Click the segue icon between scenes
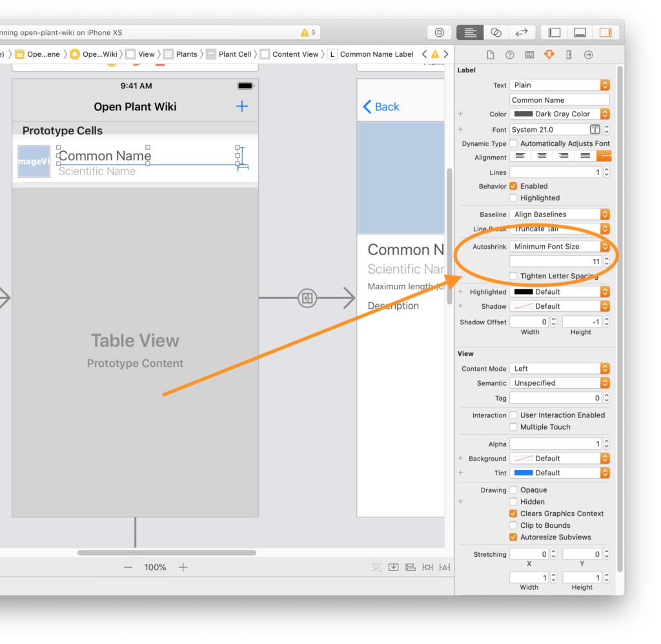Viewport: 661px width, 644px height. pos(307,298)
